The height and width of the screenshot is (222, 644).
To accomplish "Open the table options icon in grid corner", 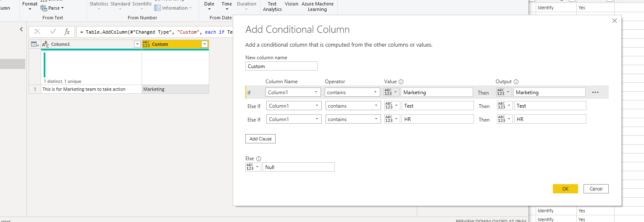I will click(35, 44).
